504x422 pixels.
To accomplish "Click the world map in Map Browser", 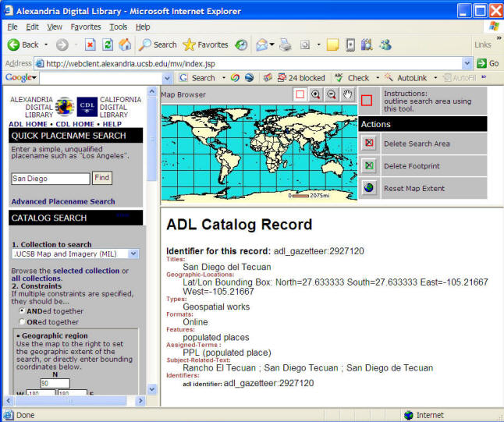I will (259, 153).
